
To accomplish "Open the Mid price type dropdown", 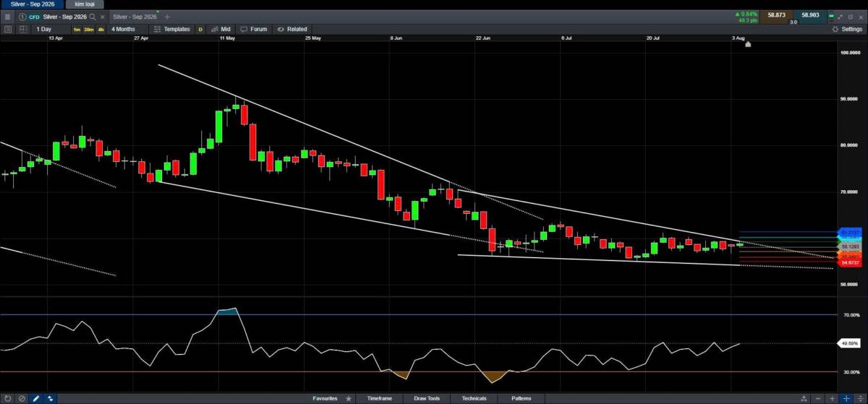I will [x=221, y=29].
